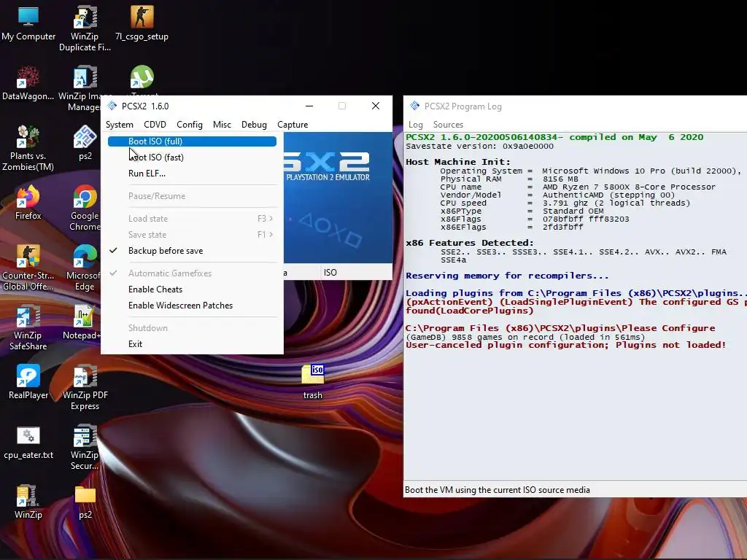Image resolution: width=747 pixels, height=560 pixels.
Task: Select Pause/Resume menu entry
Action: click(193, 195)
